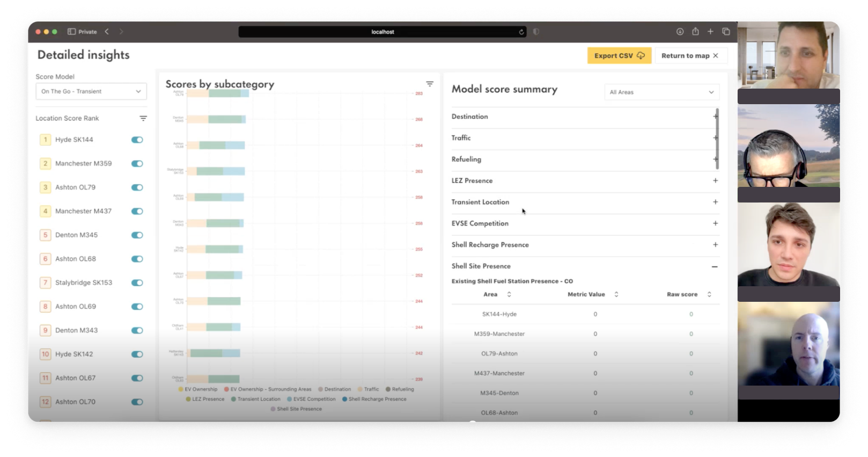The image size is (868, 457).
Task: Sort table by Raw score column arrows
Action: [x=709, y=294]
